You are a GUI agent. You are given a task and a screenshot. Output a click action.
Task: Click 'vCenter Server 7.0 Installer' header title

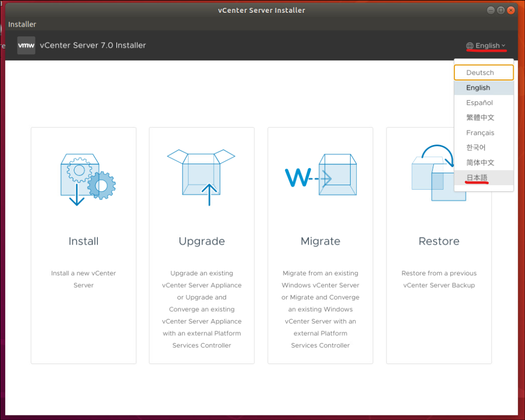pyautogui.click(x=93, y=45)
